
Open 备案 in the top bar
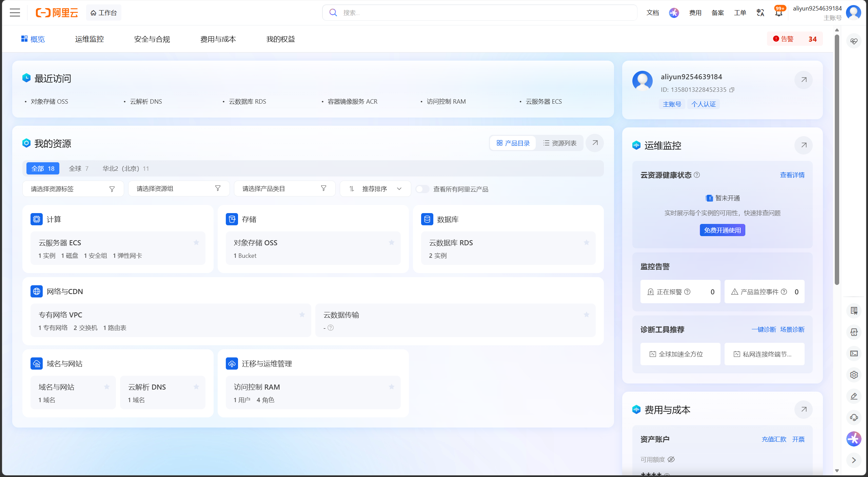pyautogui.click(x=717, y=13)
